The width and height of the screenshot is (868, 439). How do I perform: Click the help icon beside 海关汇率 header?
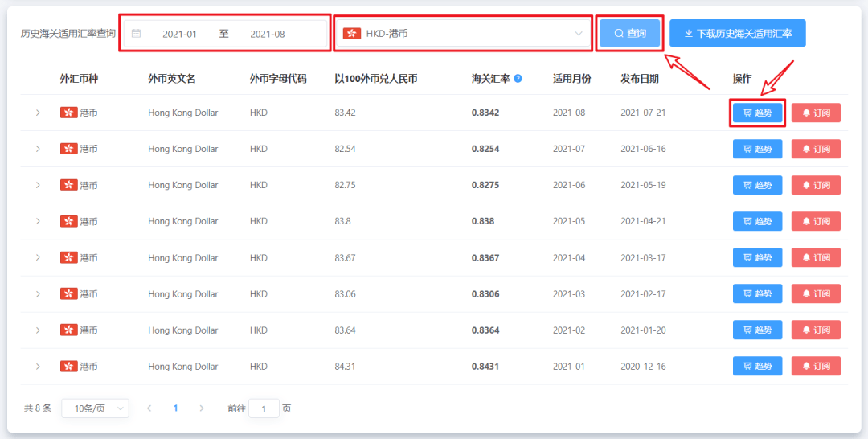point(518,79)
